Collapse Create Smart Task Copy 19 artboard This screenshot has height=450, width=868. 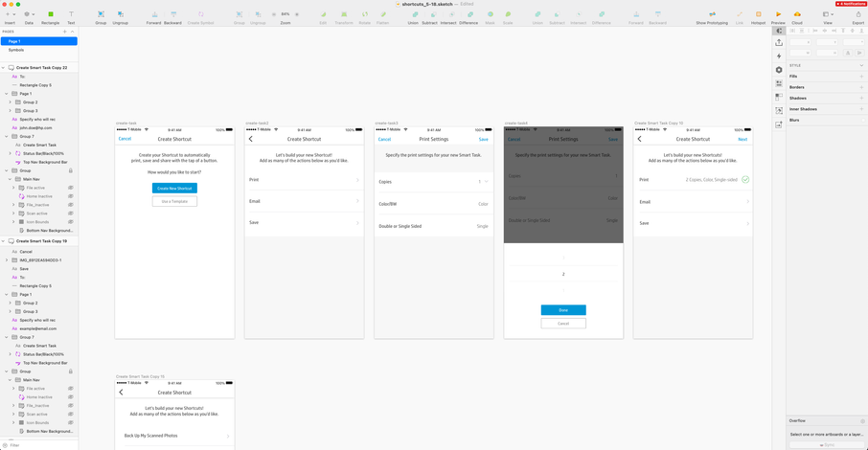pyautogui.click(x=3, y=240)
